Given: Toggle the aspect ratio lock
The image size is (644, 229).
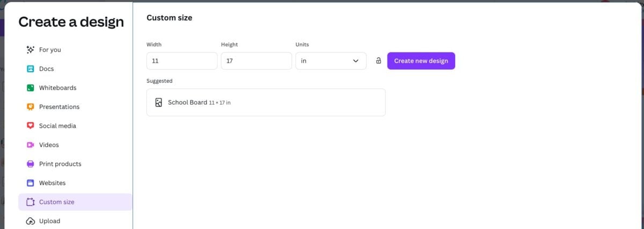Looking at the screenshot, I should [378, 61].
